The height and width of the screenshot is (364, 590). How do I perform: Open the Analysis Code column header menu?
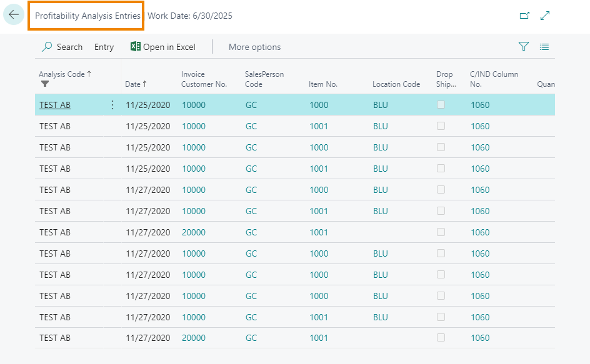coord(65,74)
